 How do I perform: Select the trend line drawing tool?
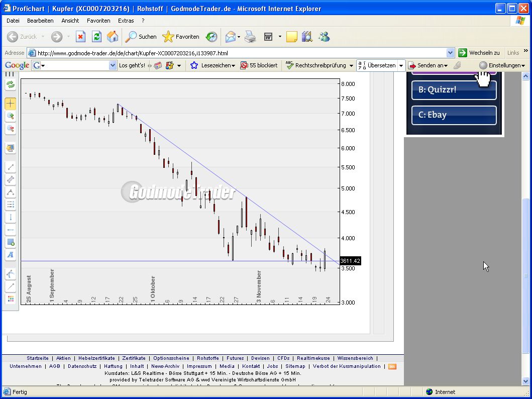(11, 167)
